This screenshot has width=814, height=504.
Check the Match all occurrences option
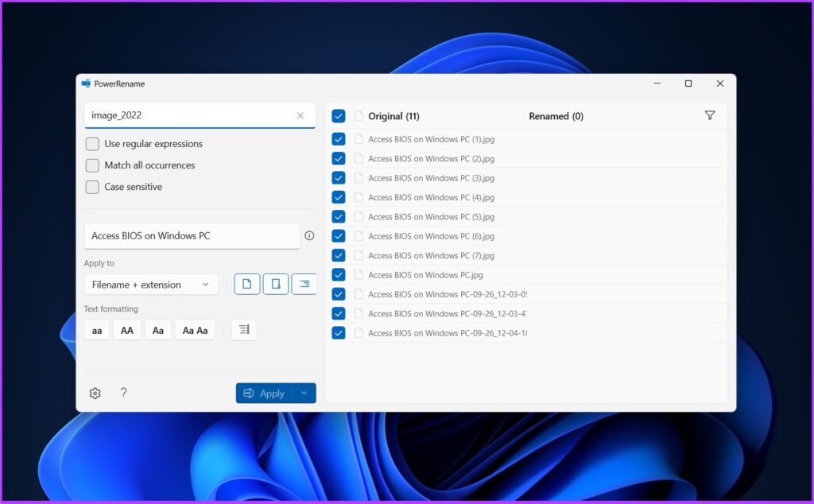pos(91,165)
